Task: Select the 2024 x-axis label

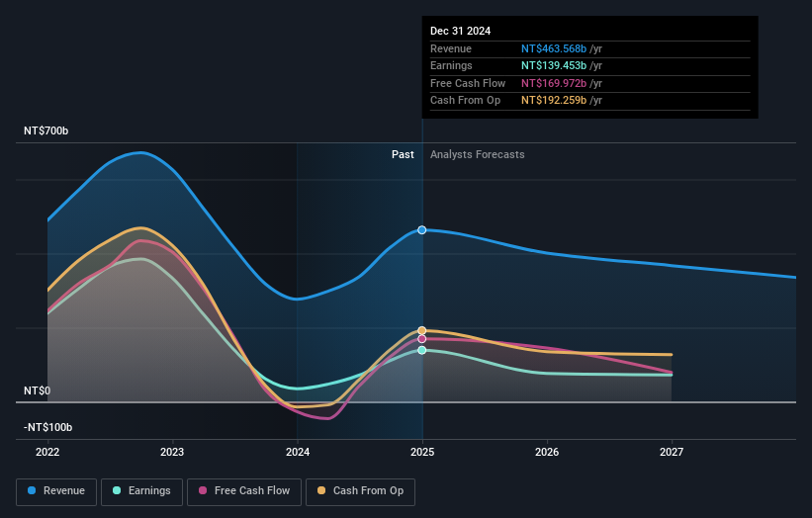Action: point(298,452)
